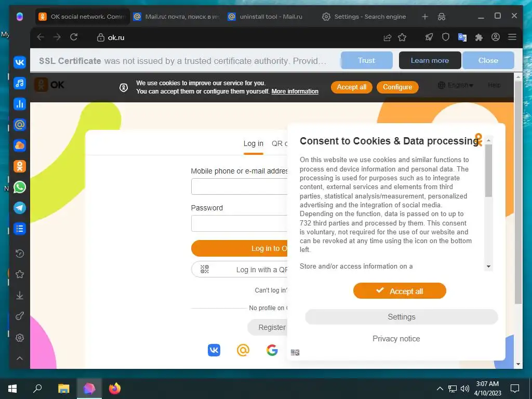The height and width of the screenshot is (399, 532).
Task: Show hidden system tray icons
Action: (440, 389)
